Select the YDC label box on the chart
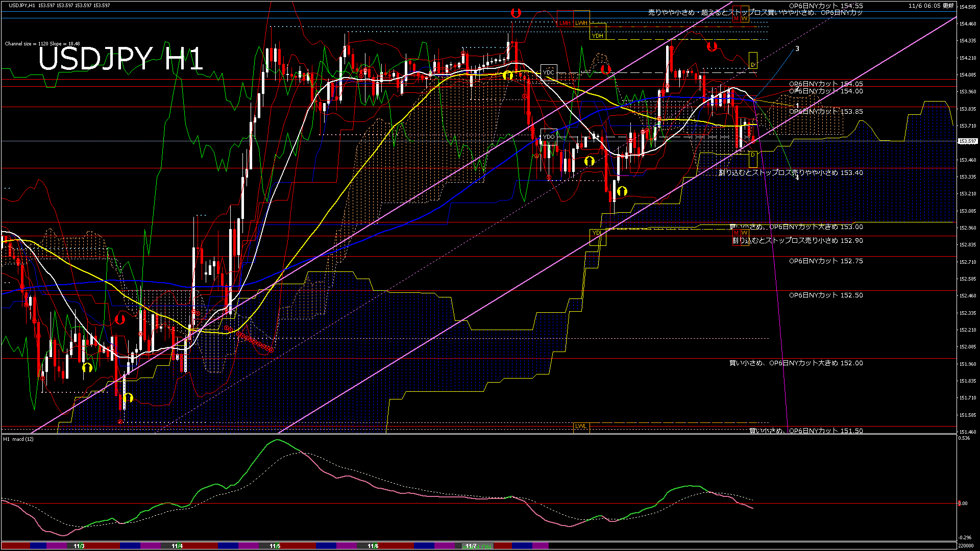The width and height of the screenshot is (980, 551). point(549,73)
